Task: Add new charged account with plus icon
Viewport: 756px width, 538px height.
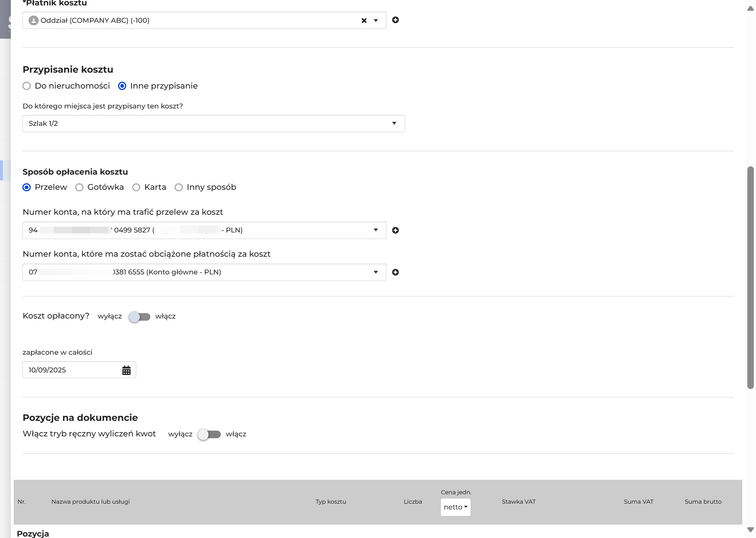Action: coord(395,272)
